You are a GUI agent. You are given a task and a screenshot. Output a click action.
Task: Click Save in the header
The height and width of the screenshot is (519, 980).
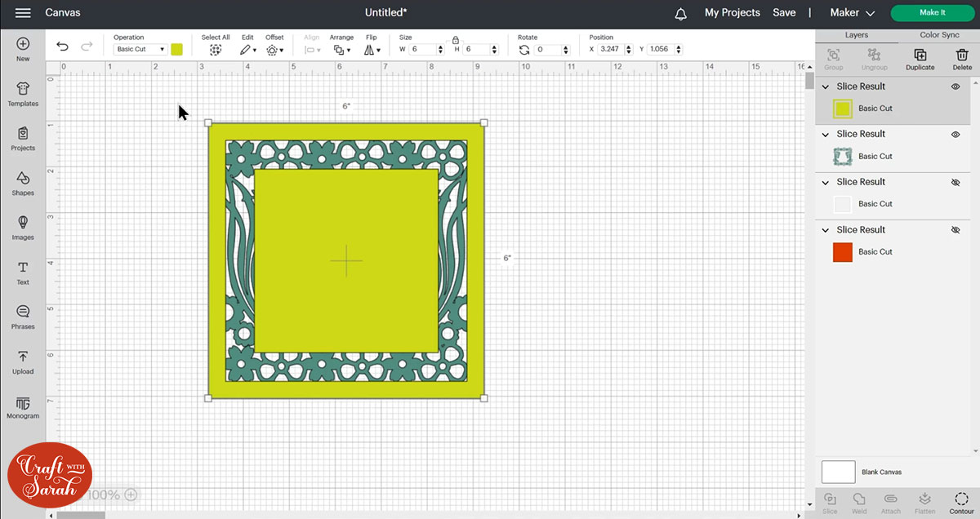click(784, 13)
